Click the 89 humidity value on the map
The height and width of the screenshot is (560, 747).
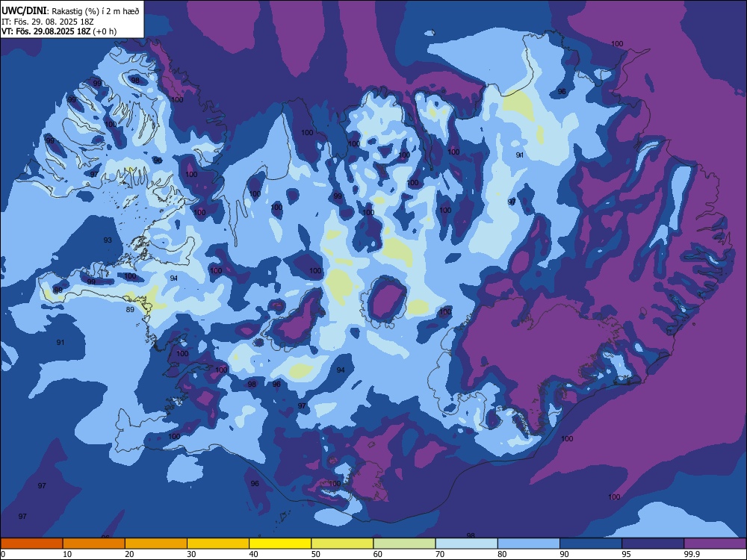[130, 310]
